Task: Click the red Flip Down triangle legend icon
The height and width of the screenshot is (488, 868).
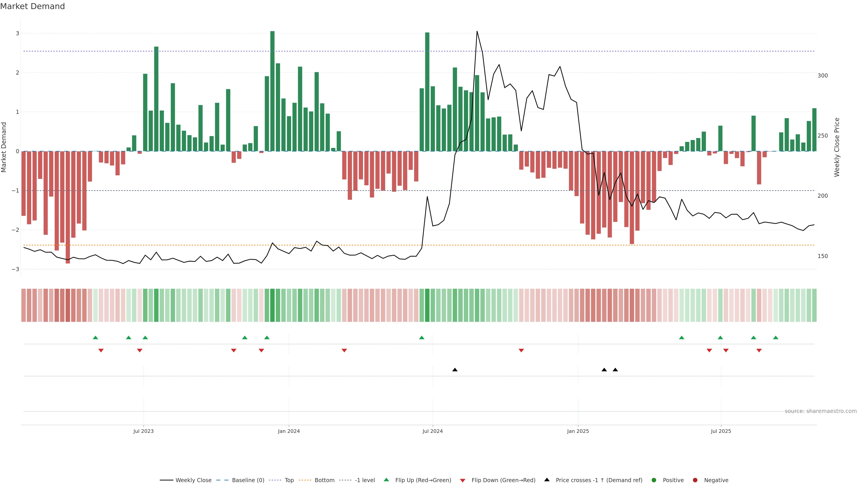Action: [463, 480]
